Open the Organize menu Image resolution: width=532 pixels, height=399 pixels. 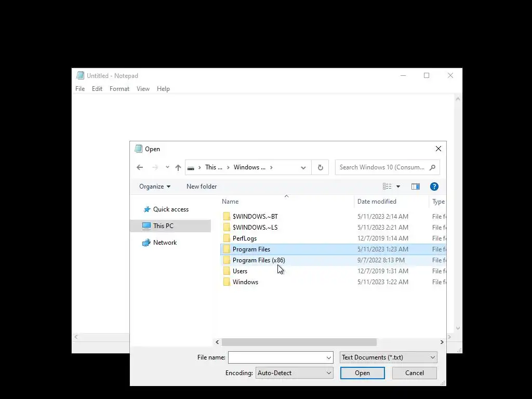(x=155, y=187)
